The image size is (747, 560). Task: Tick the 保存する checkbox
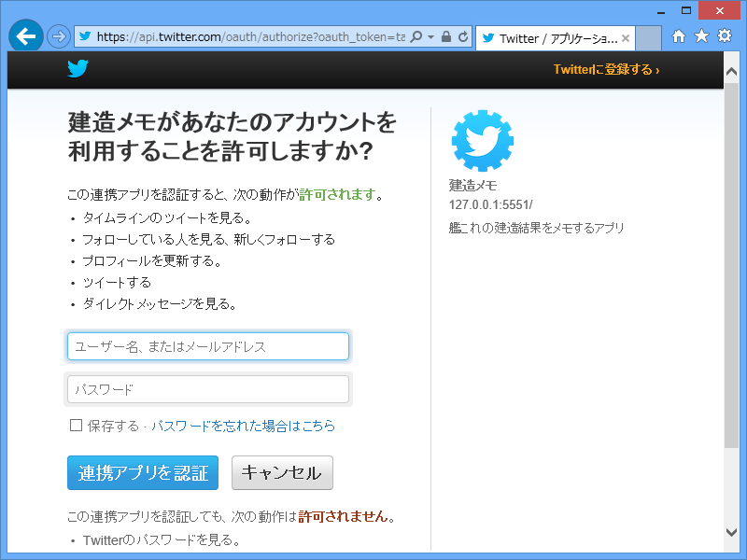[x=77, y=425]
